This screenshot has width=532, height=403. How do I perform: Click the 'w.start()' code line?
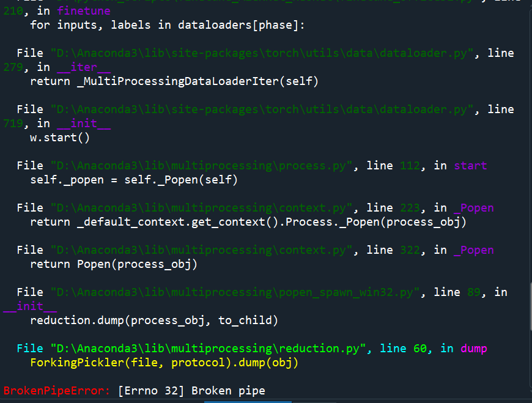click(x=60, y=138)
